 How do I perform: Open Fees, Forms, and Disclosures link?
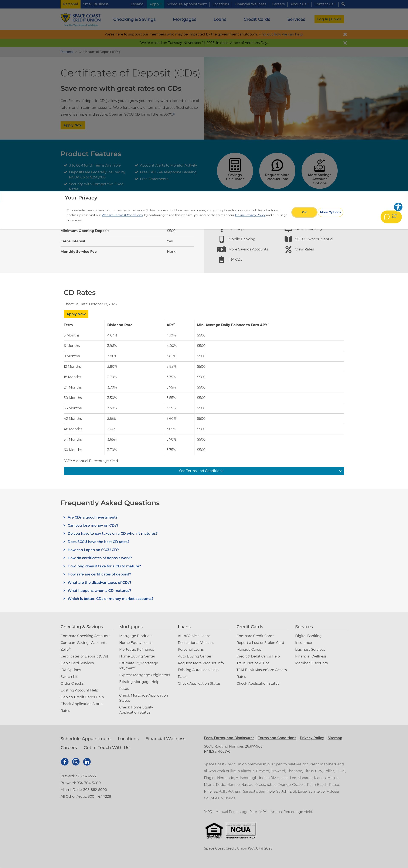(x=229, y=738)
